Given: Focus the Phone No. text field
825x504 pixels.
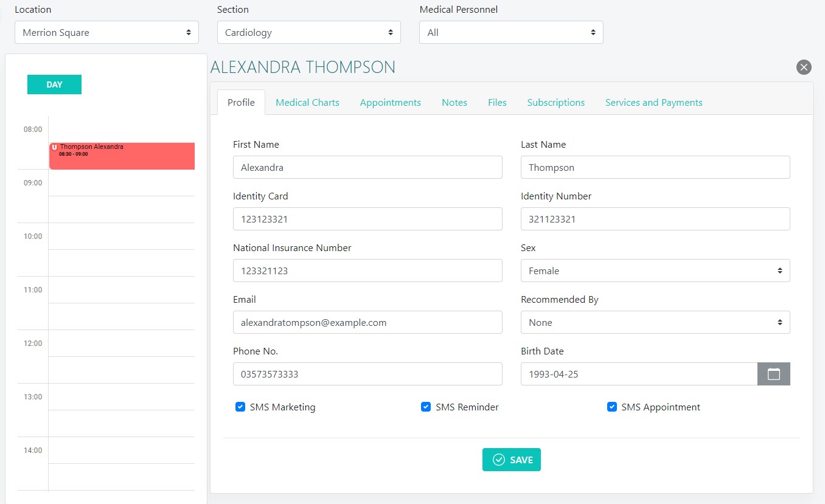Looking at the screenshot, I should (367, 375).
